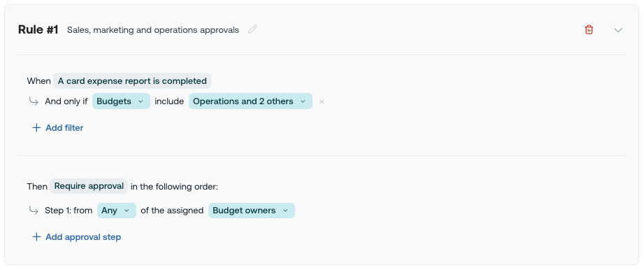Delete Rule #1 with the red trash icon
This screenshot has width=644, height=270.
[589, 29]
